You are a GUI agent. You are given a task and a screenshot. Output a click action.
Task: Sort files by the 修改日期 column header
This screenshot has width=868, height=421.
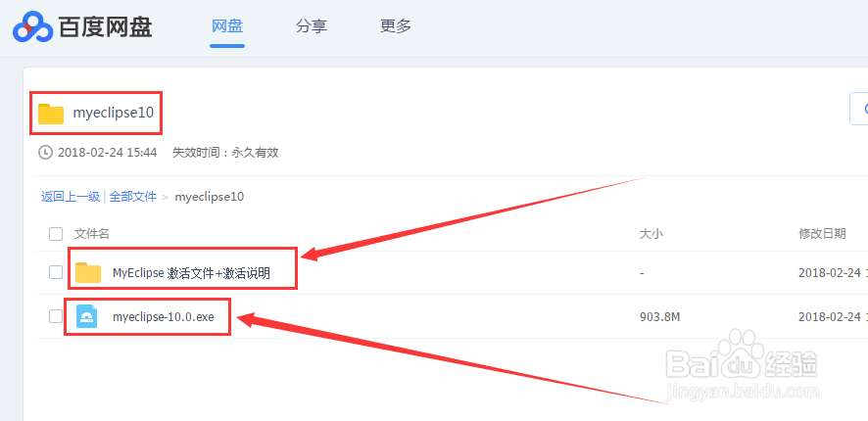pos(821,234)
